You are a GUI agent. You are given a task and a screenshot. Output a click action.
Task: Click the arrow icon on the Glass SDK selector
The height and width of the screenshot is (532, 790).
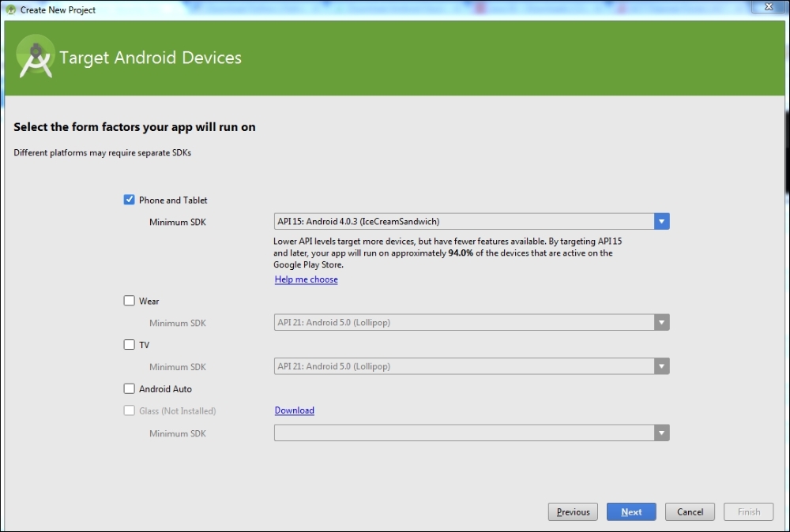click(x=662, y=433)
